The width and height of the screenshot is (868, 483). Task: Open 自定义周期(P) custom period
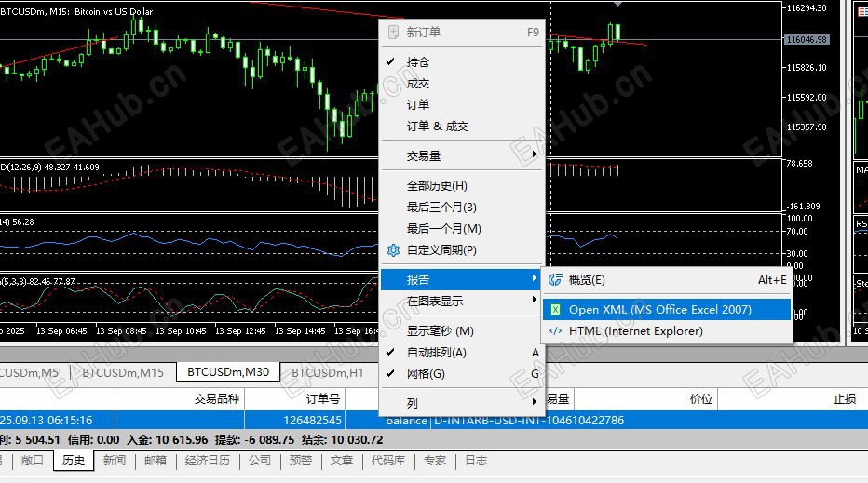[x=463, y=250]
